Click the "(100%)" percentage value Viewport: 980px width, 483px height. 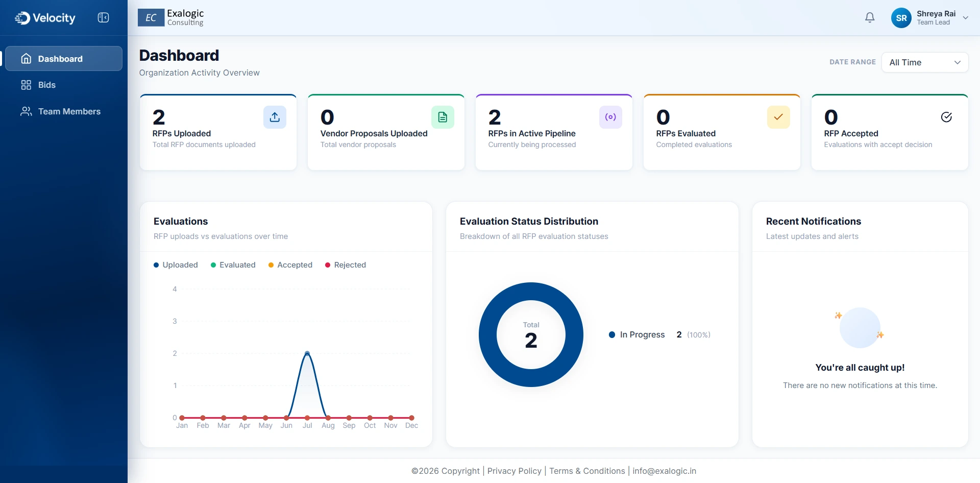699,335
